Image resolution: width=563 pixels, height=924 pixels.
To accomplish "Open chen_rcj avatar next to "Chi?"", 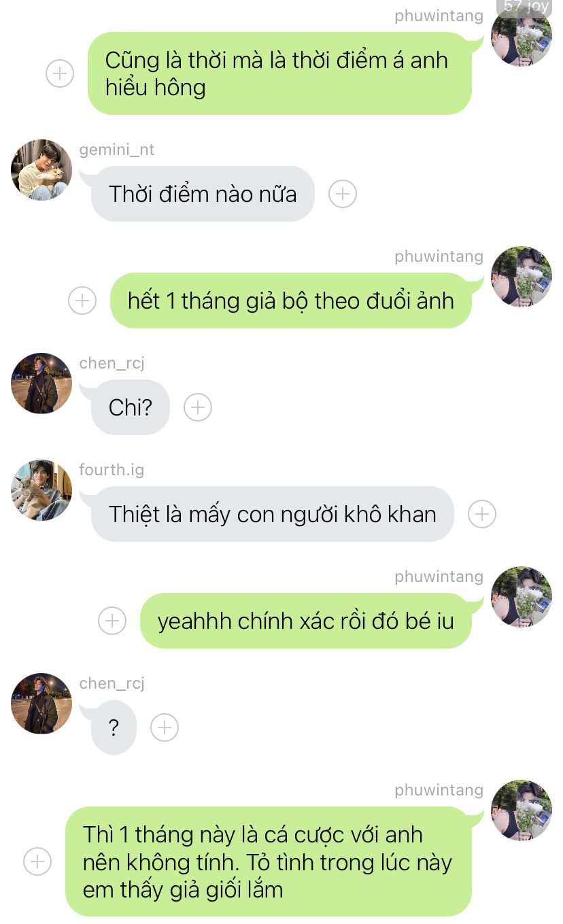I will coord(41,383).
